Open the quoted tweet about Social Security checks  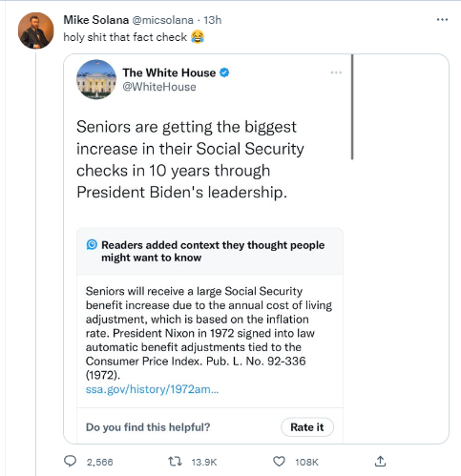click(x=190, y=159)
